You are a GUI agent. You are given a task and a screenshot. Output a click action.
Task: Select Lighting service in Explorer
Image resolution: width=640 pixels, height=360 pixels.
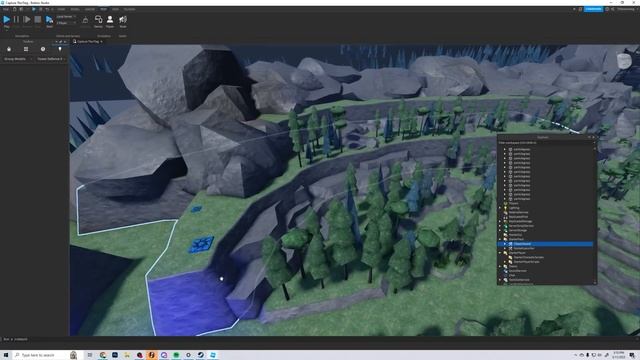pos(514,208)
